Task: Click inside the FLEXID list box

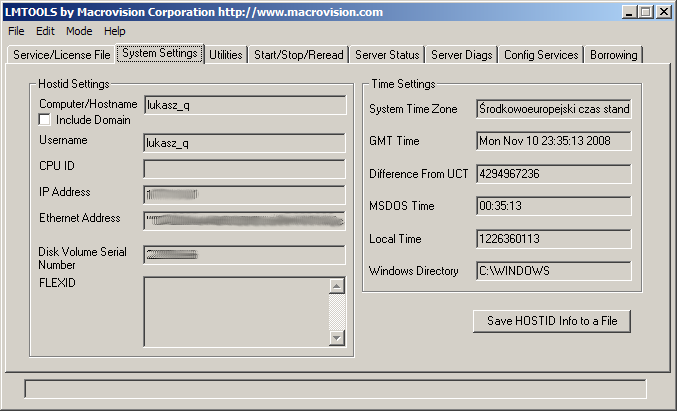Action: coord(236,312)
